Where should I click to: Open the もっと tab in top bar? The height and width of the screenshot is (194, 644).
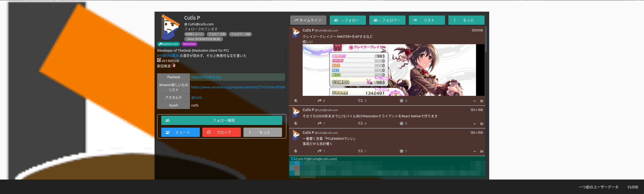click(466, 20)
